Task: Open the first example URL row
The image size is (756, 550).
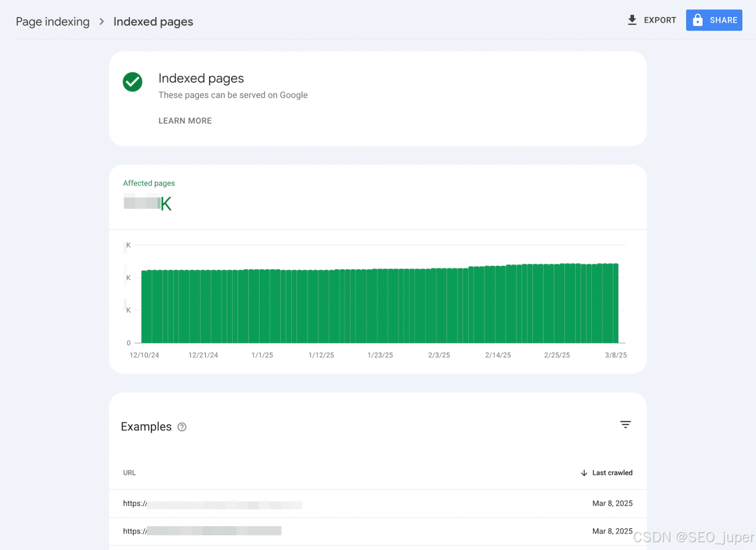Action: pos(378,503)
